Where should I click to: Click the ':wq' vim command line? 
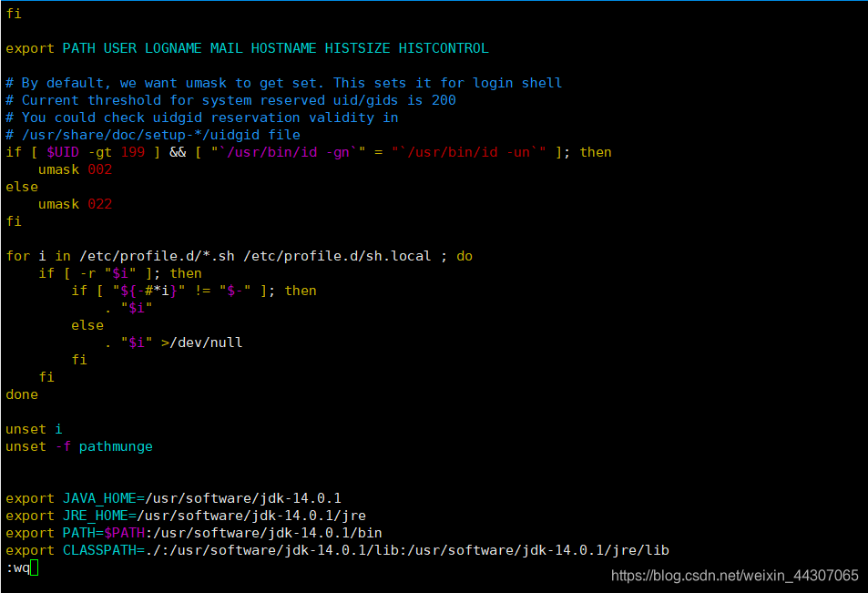[17, 568]
